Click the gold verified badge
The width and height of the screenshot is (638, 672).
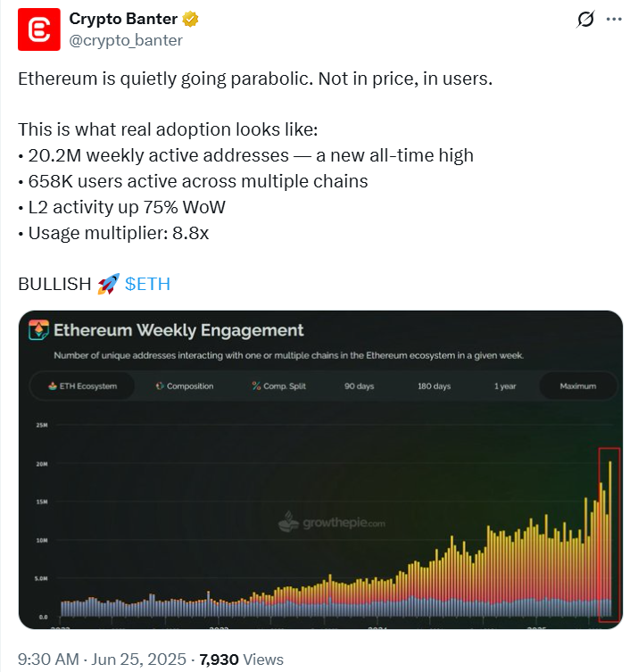[190, 19]
